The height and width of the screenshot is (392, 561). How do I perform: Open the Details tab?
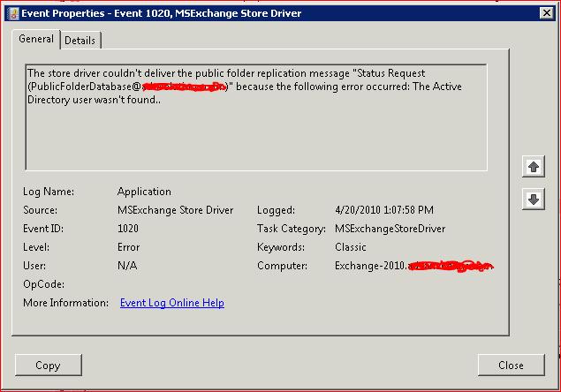click(80, 40)
